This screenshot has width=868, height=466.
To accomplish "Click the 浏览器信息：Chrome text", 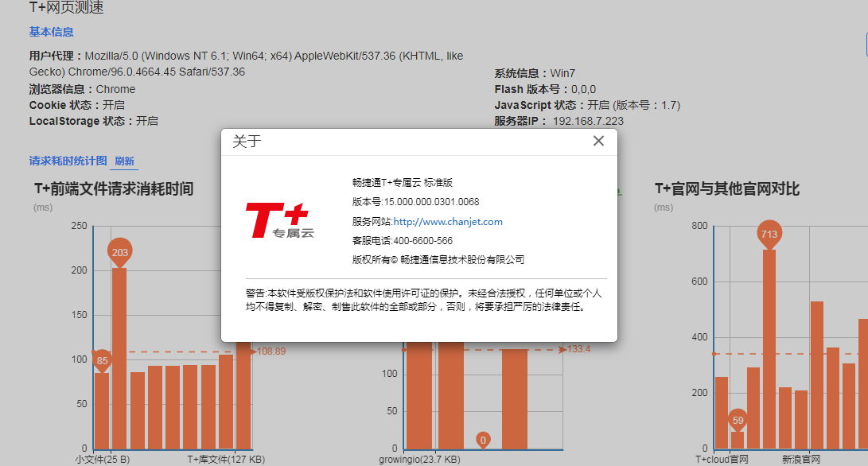I will [x=83, y=89].
